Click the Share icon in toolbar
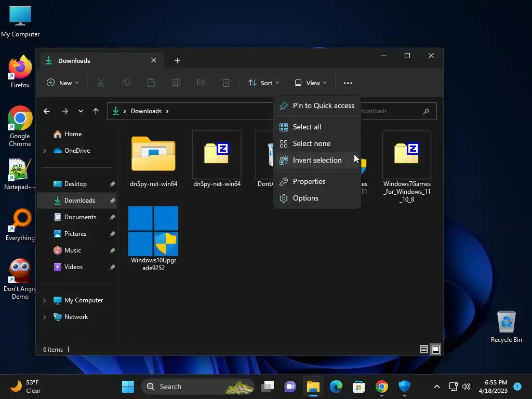 (x=201, y=83)
